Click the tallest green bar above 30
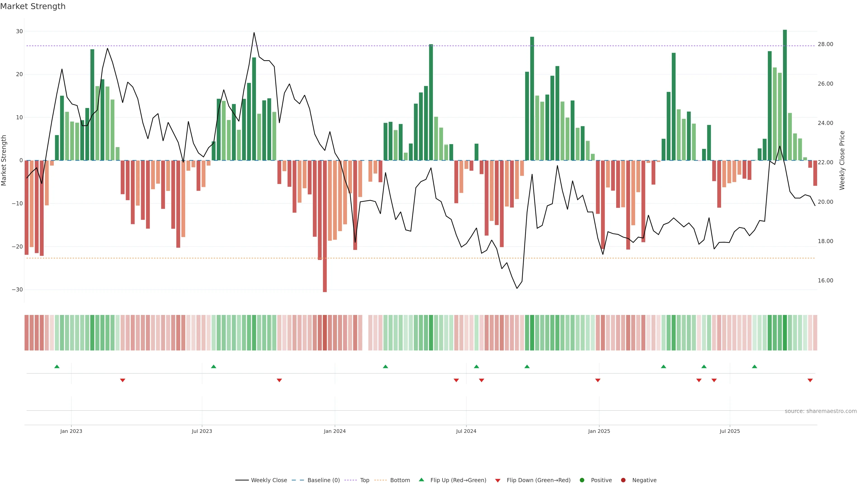 pyautogui.click(x=785, y=94)
